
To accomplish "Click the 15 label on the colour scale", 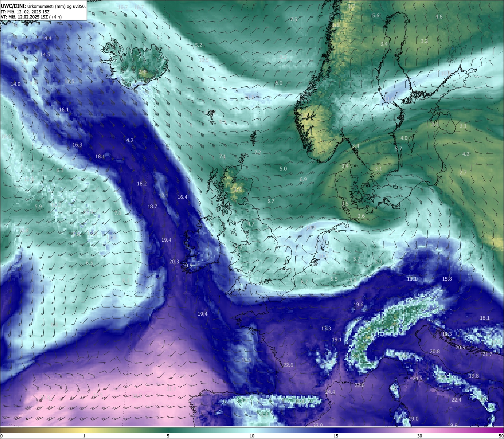I will pyautogui.click(x=336, y=436).
